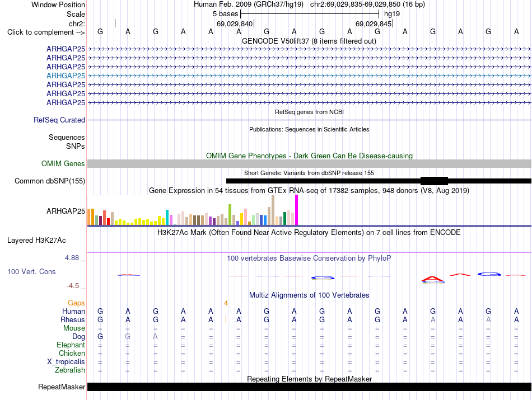532x400 pixels.
Task: Click the Dog species label
Action: pos(79,337)
